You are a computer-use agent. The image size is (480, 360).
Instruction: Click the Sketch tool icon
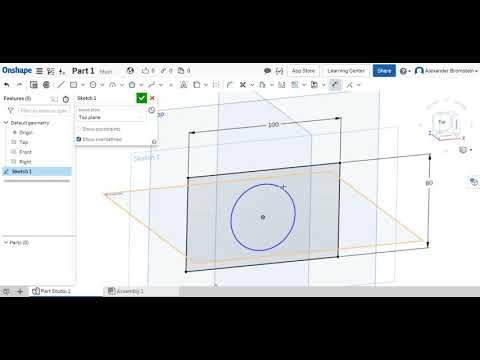coord(34,85)
